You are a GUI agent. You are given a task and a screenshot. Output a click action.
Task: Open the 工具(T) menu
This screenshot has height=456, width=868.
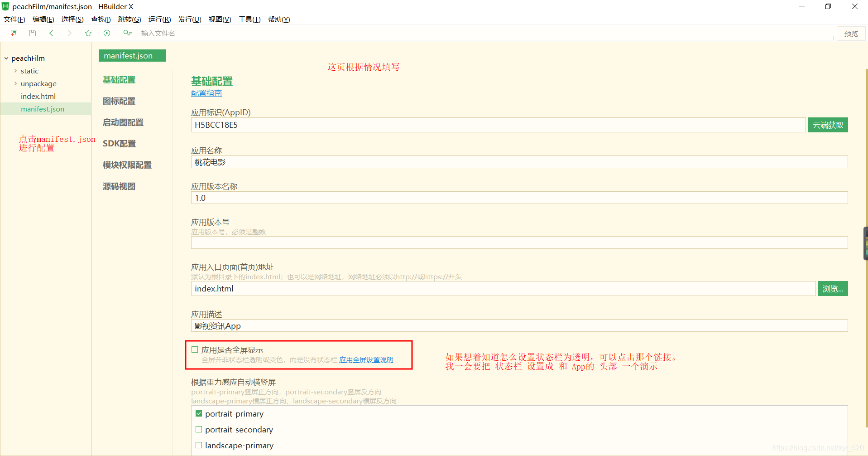[249, 19]
